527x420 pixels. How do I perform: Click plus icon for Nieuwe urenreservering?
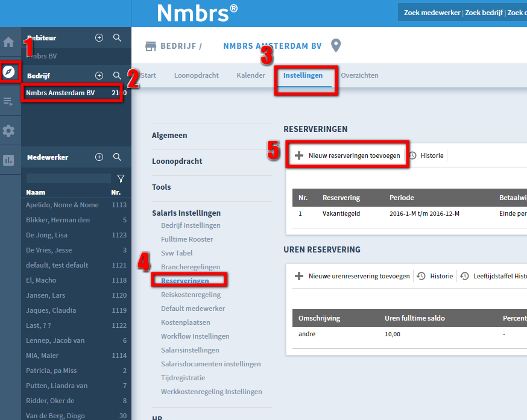point(299,276)
